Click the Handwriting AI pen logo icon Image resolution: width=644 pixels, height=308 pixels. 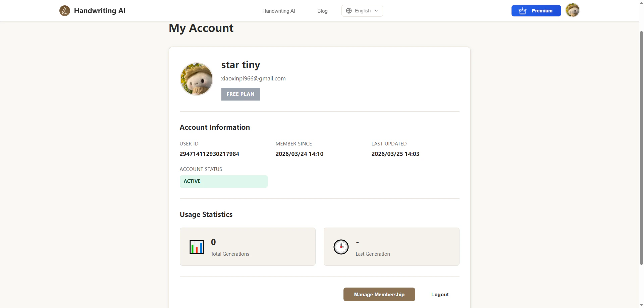click(x=65, y=11)
